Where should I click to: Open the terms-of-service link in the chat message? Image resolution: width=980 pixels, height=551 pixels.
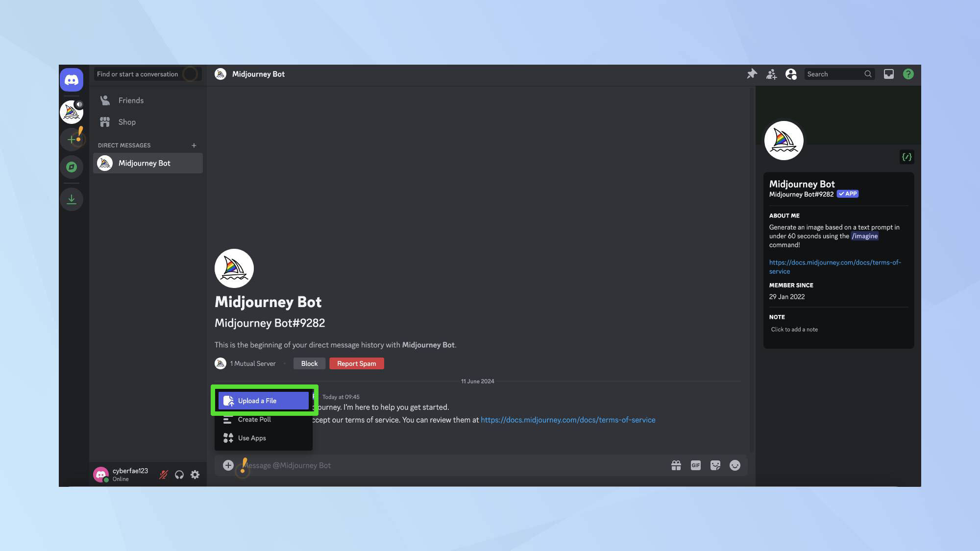pos(568,420)
